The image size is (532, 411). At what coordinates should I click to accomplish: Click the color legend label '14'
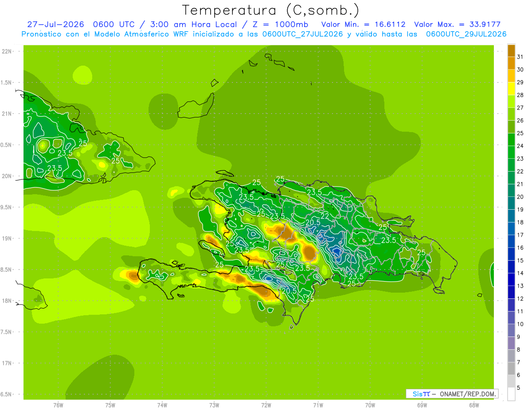(520, 273)
